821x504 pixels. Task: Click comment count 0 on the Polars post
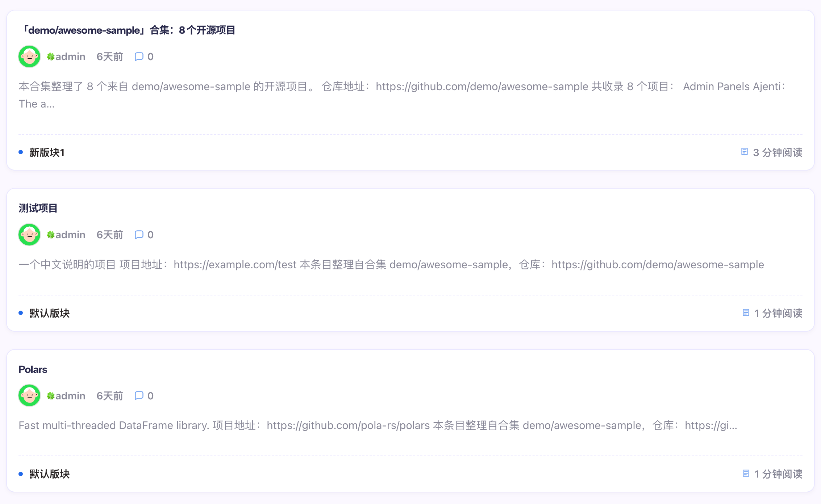150,396
